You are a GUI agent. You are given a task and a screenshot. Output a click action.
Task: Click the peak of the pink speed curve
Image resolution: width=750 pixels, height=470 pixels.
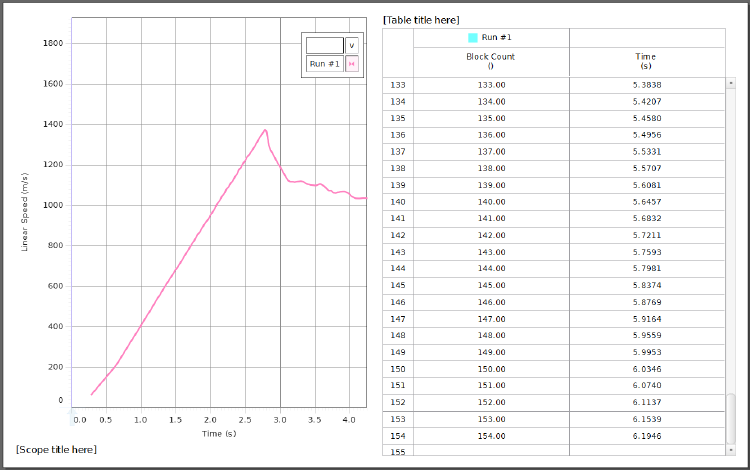coord(265,130)
